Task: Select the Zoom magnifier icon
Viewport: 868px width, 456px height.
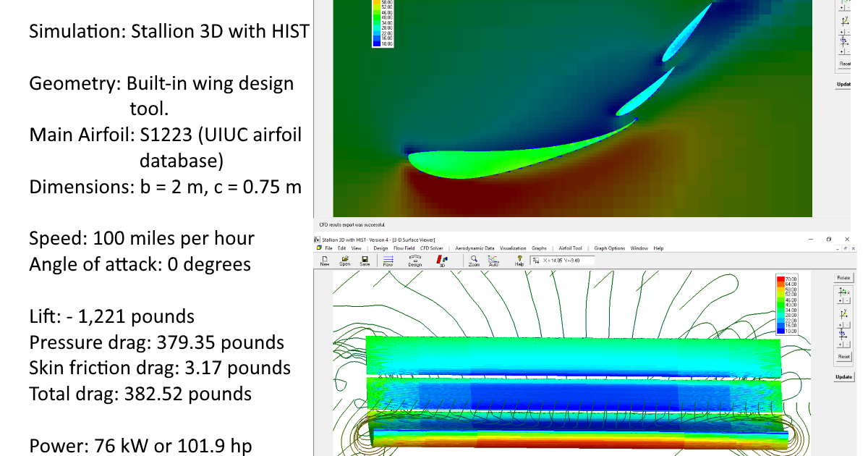Action: pyautogui.click(x=475, y=259)
